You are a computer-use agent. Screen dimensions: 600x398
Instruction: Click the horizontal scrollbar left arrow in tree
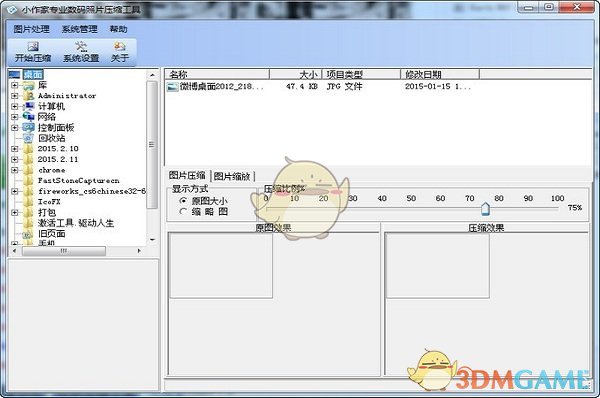(14, 251)
